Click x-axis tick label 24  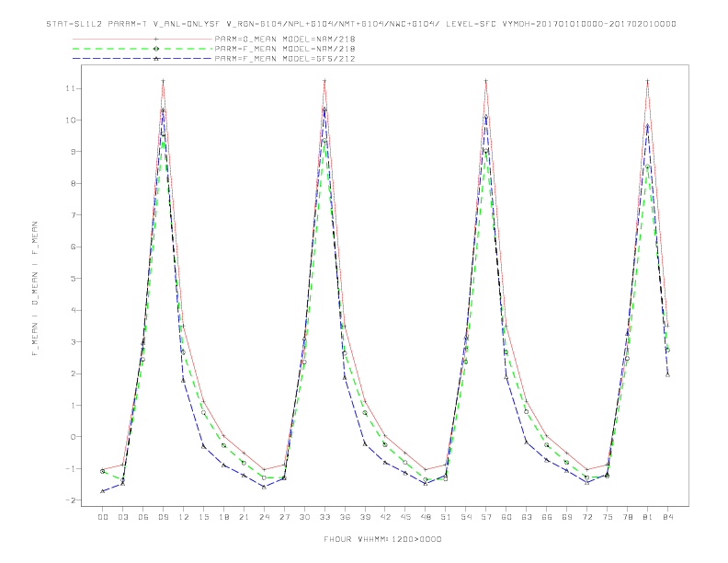[264, 517]
